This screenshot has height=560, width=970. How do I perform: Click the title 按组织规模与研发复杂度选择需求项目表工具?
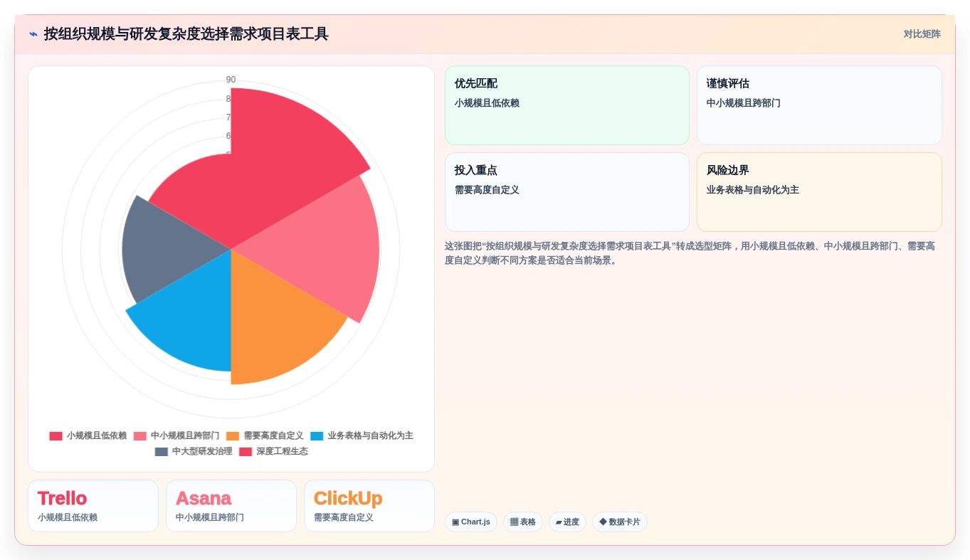pyautogui.click(x=186, y=34)
